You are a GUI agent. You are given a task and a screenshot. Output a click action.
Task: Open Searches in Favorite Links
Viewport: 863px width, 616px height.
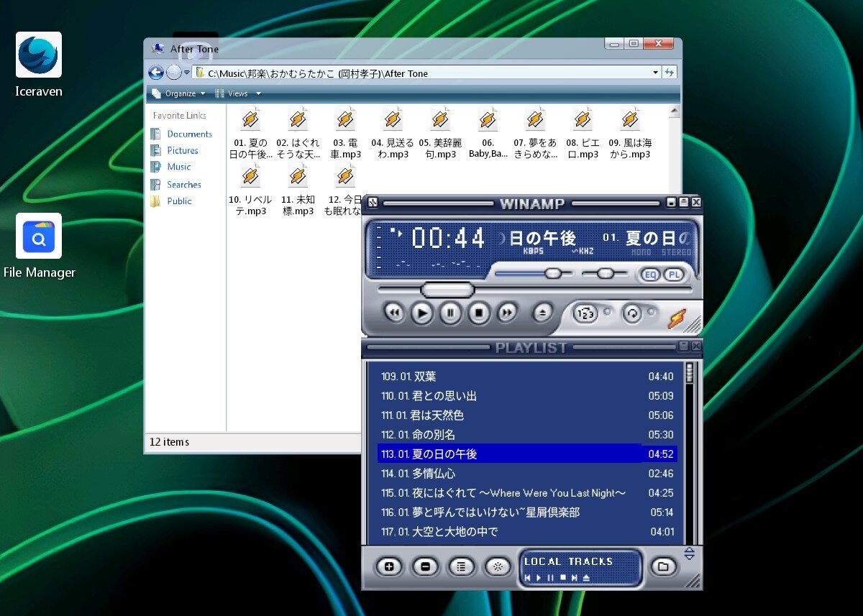[175, 185]
